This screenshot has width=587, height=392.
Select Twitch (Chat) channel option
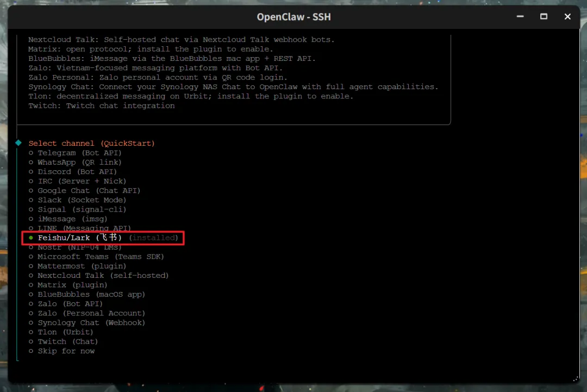click(x=64, y=341)
